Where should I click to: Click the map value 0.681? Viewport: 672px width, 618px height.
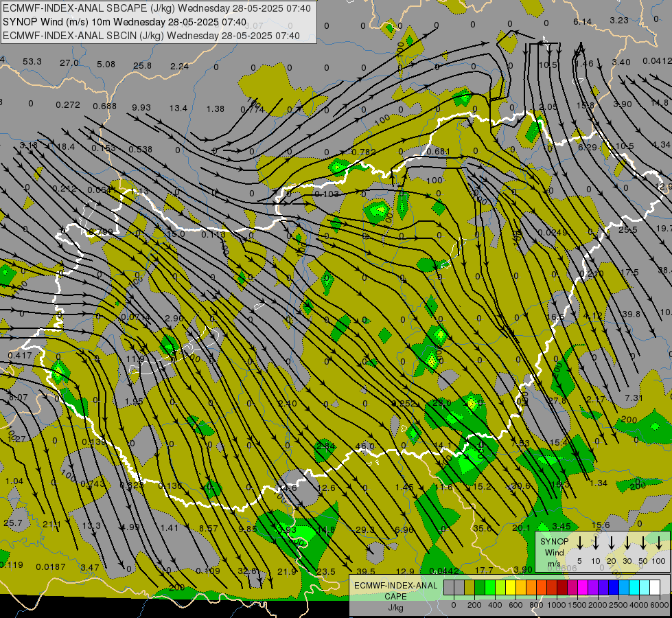[439, 151]
